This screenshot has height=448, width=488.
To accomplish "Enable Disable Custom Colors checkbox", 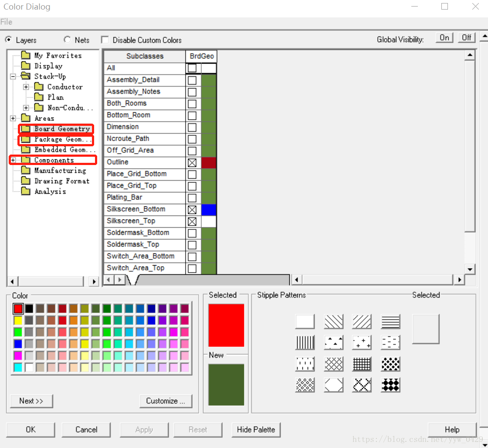I will (x=105, y=40).
